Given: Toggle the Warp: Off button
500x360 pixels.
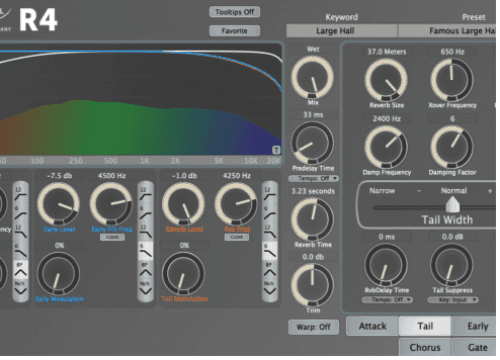Looking at the screenshot, I should click(313, 327).
